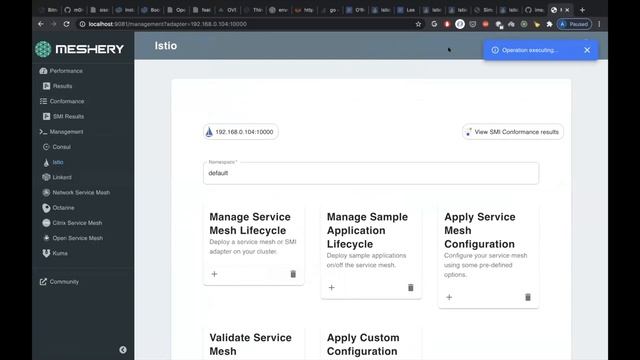Click the SMI Results chart icon
The width and height of the screenshot is (640, 360).
[47, 116]
